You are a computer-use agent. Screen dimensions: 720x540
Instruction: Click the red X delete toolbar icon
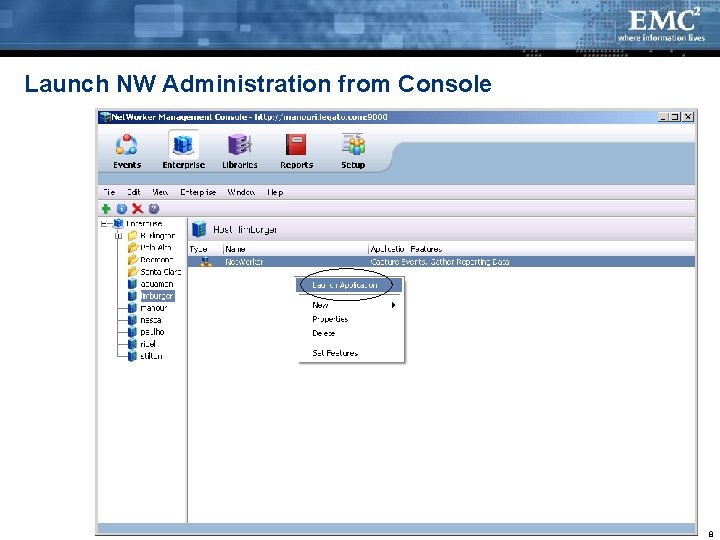137,209
